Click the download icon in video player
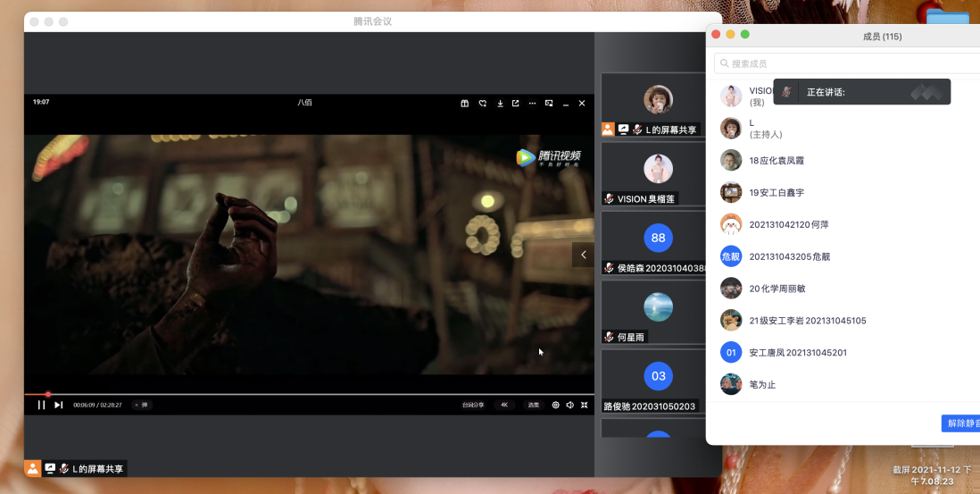The image size is (980, 494). 500,104
